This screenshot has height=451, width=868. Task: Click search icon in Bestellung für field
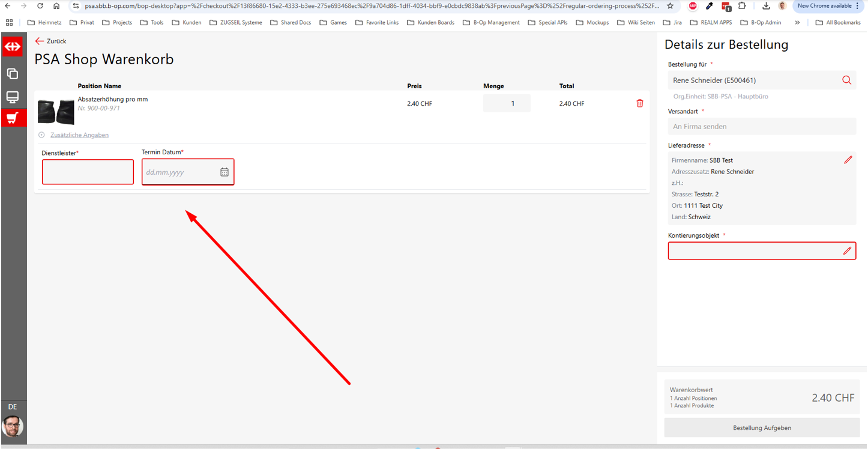(846, 80)
